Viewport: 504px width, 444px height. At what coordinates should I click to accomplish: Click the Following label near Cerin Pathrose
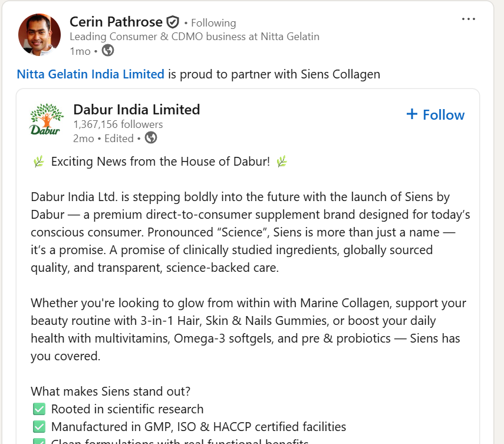tap(213, 23)
